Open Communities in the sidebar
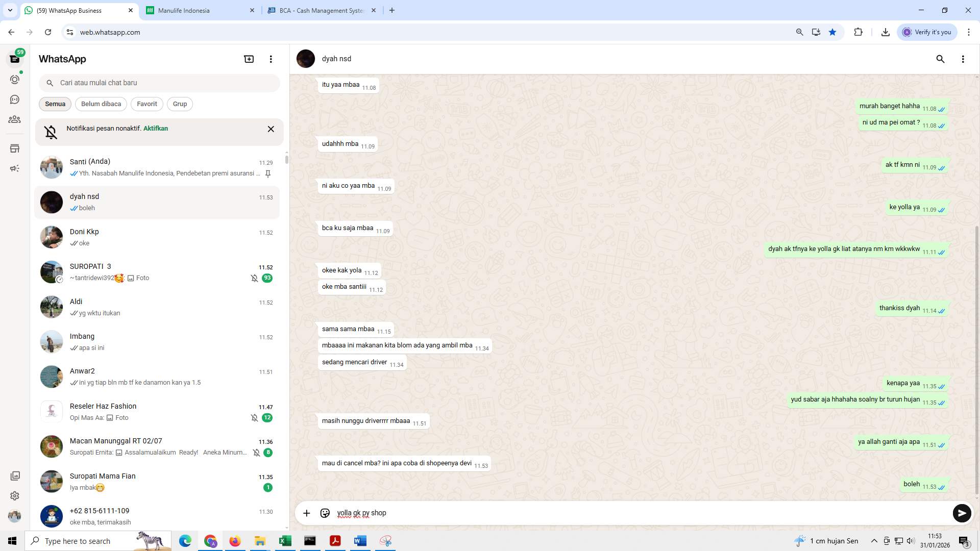The height and width of the screenshot is (551, 980). (15, 119)
